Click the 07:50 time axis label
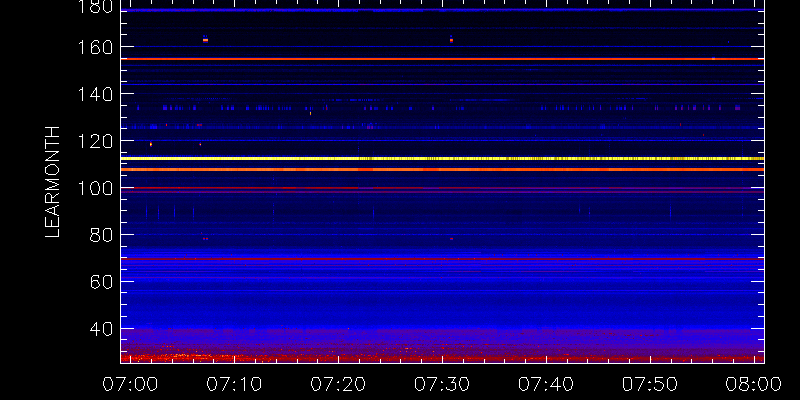 coord(650,384)
